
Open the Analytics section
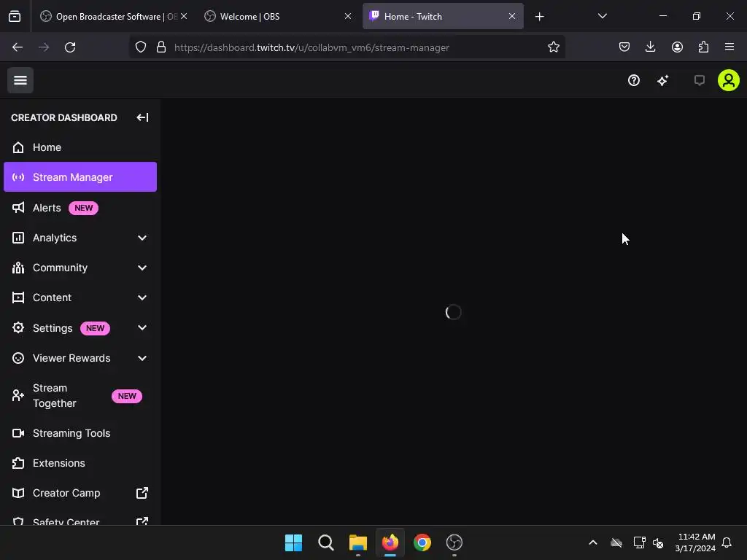click(80, 238)
